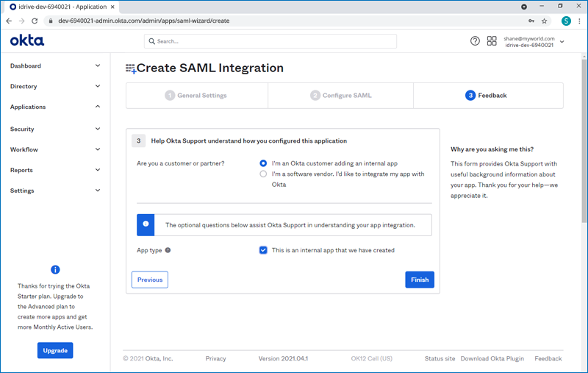Viewport: 588px width, 373px height.
Task: Reload the page with browser refresh icon
Action: [x=35, y=21]
